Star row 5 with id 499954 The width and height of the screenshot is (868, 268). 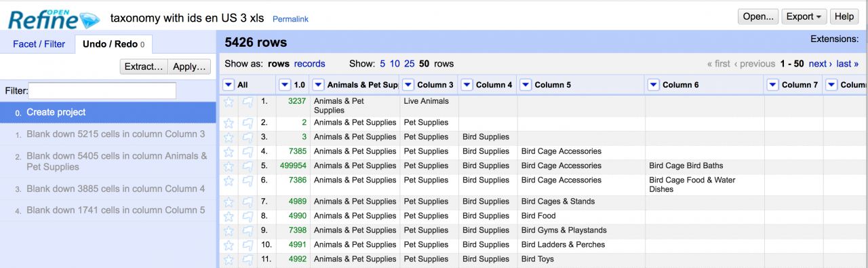[229, 166]
